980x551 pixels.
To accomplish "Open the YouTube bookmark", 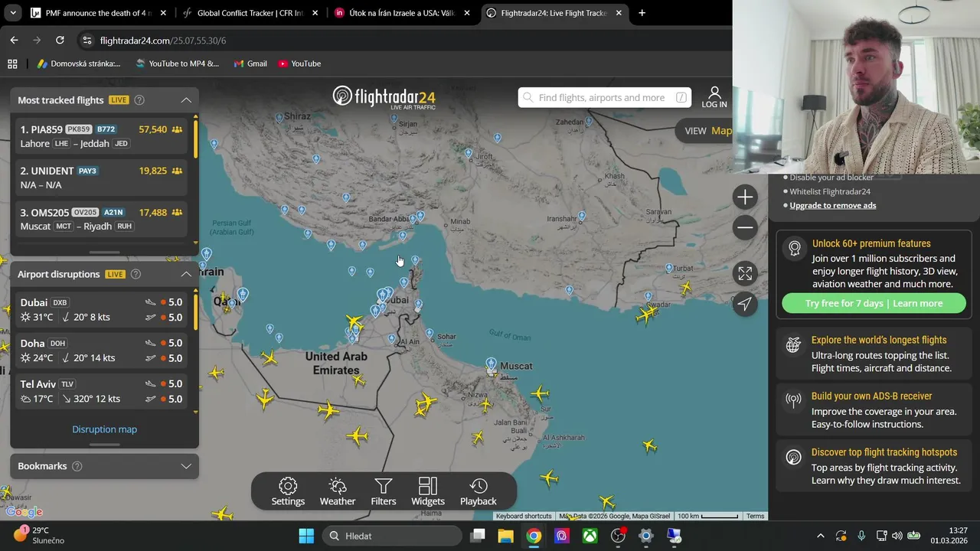I will (x=299, y=64).
